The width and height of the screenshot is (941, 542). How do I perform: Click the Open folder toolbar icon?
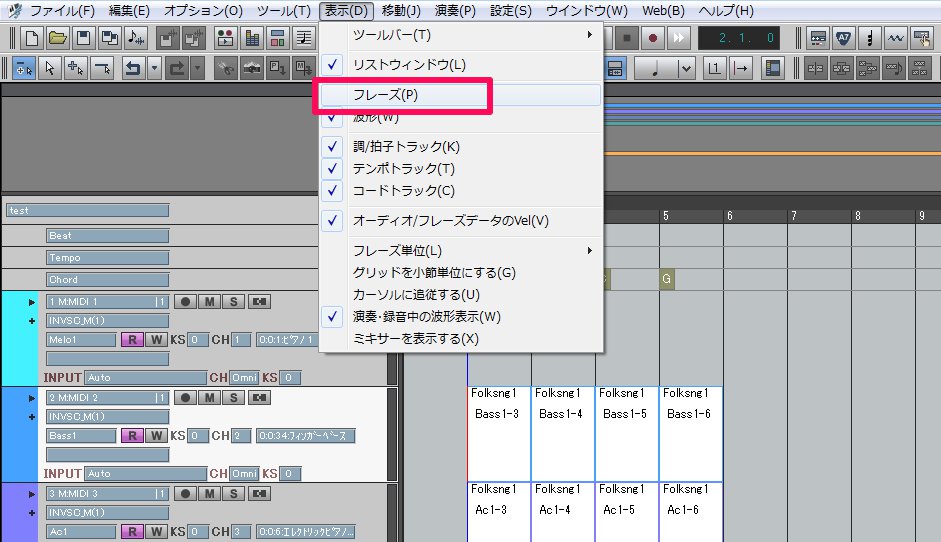58,39
